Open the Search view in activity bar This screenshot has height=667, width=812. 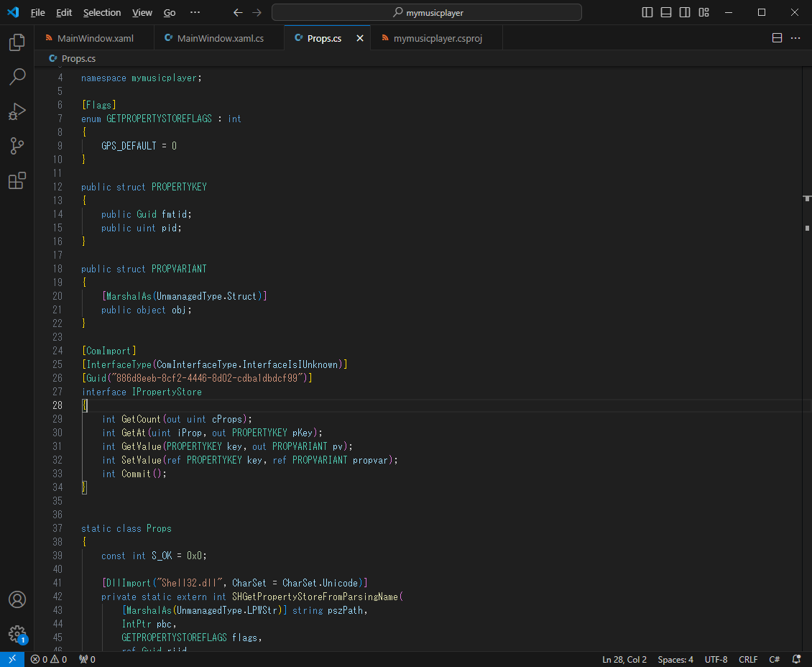tap(17, 77)
